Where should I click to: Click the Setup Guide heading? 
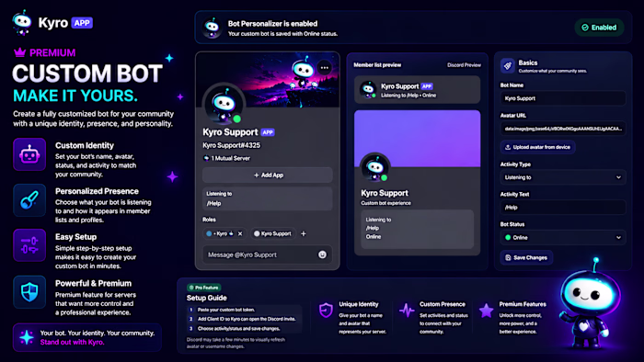pos(207,298)
